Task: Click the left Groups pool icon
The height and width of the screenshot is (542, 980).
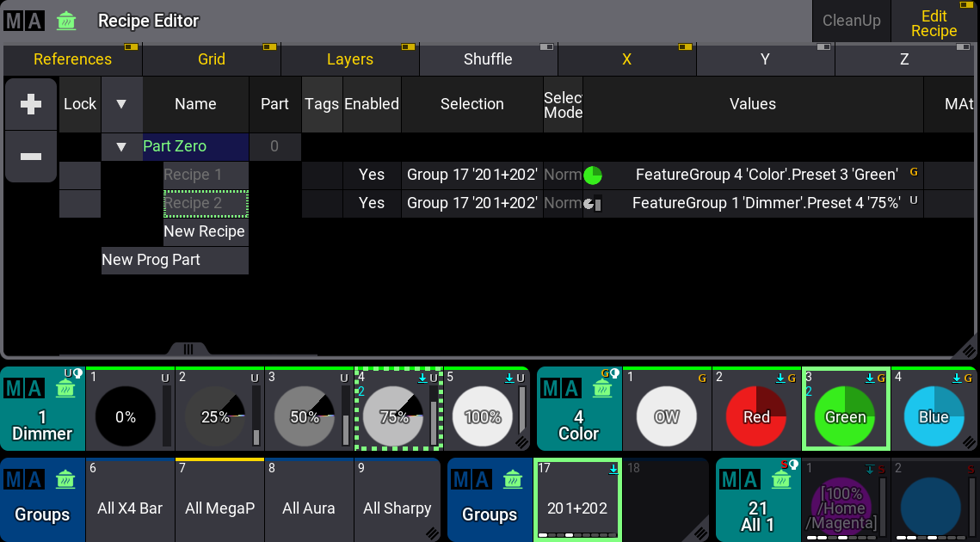Action: click(42, 499)
